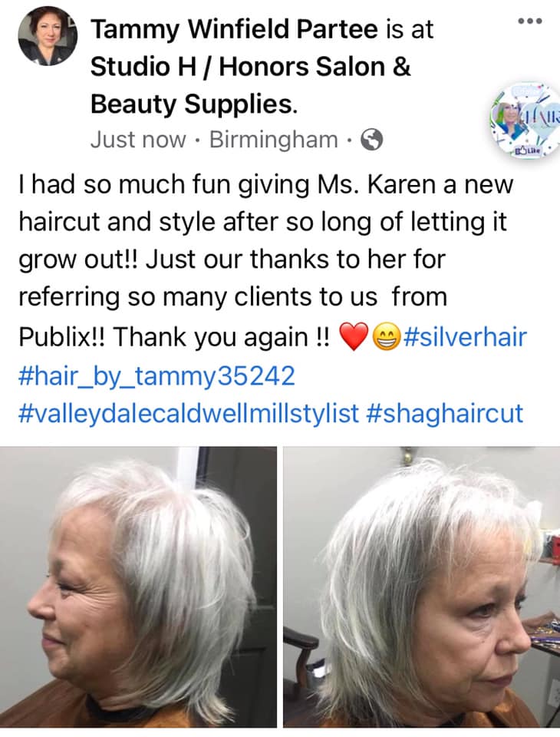
Task: Open the right haircut photo with bangs
Action: (421, 587)
